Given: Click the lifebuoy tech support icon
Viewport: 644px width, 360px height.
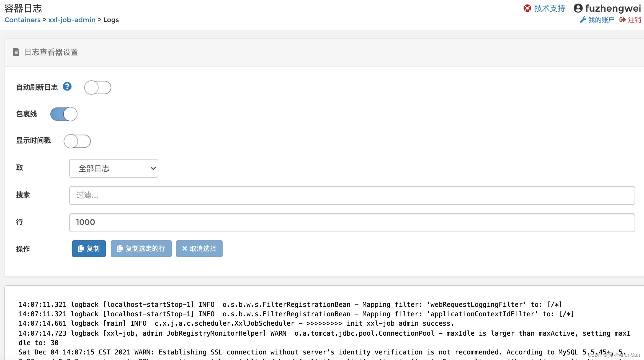Looking at the screenshot, I should [x=527, y=8].
